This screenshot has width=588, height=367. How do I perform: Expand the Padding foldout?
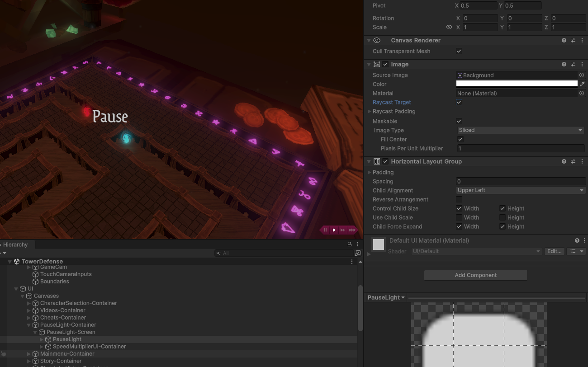coord(369,172)
